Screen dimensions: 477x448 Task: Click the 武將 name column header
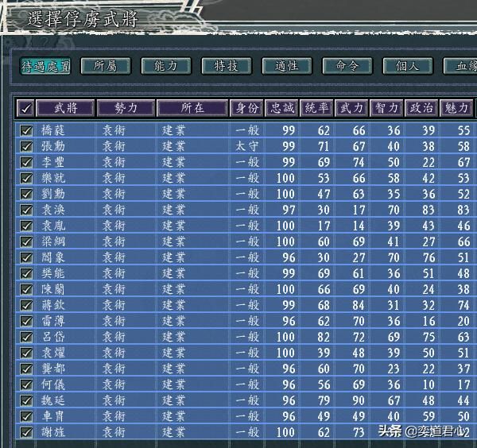pyautogui.click(x=64, y=107)
